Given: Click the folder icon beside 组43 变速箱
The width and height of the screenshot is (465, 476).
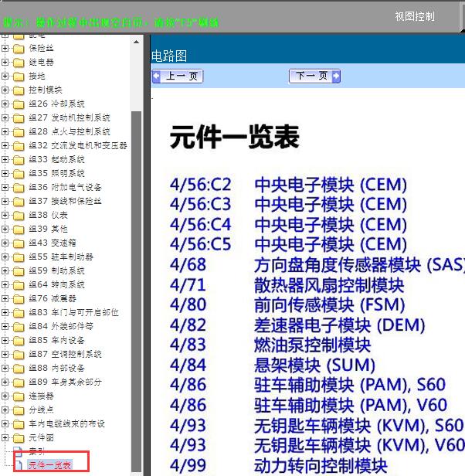Looking at the screenshot, I should tap(19, 243).
